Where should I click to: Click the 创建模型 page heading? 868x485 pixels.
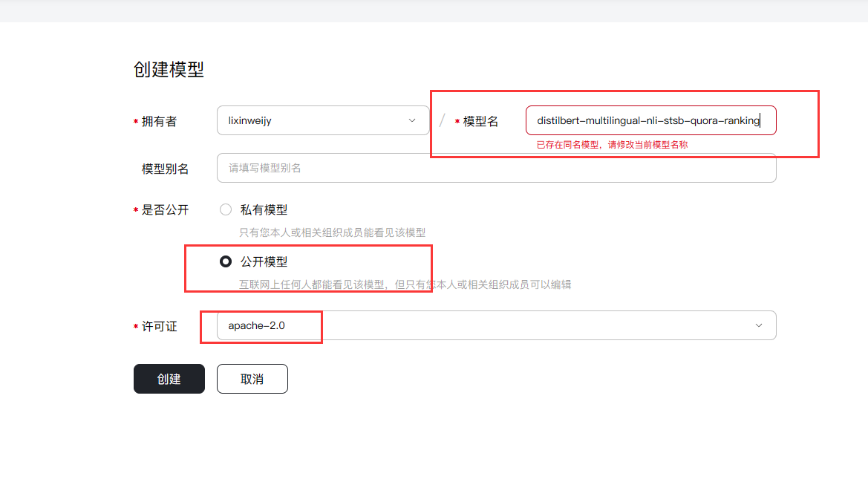click(169, 70)
